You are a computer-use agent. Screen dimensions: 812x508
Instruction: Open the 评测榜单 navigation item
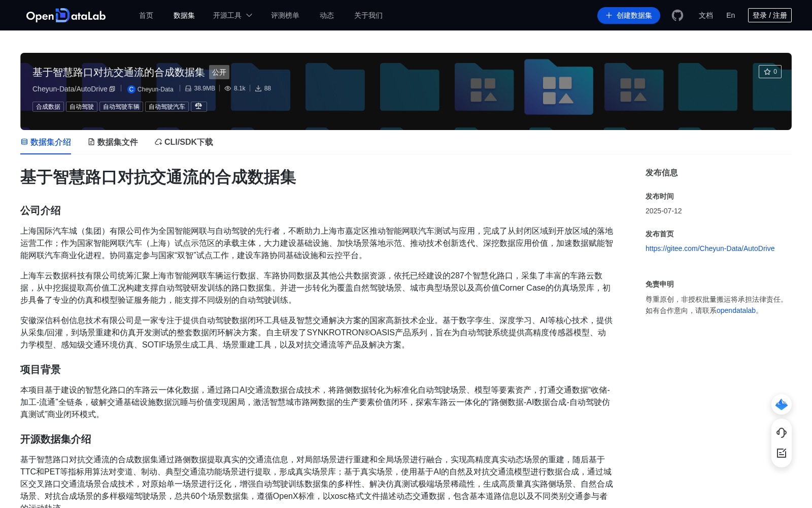coord(285,15)
